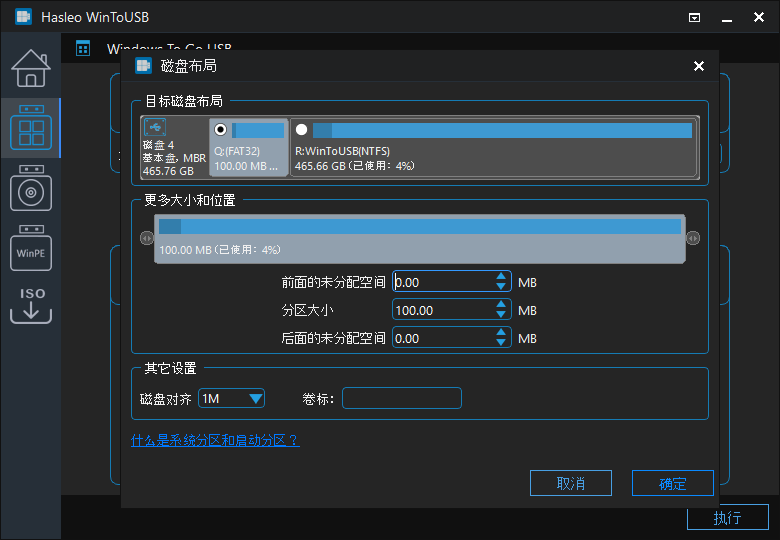Viewport: 780px width, 540px height.
Task: Decrease the unallocated space before value
Action: 501,287
